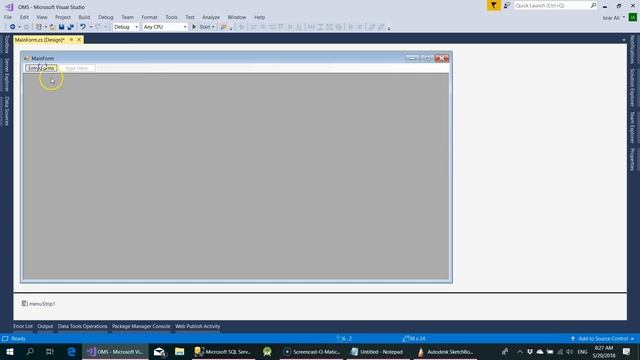
Task: Open Microsoft Edge from the taskbar
Action: (71, 352)
